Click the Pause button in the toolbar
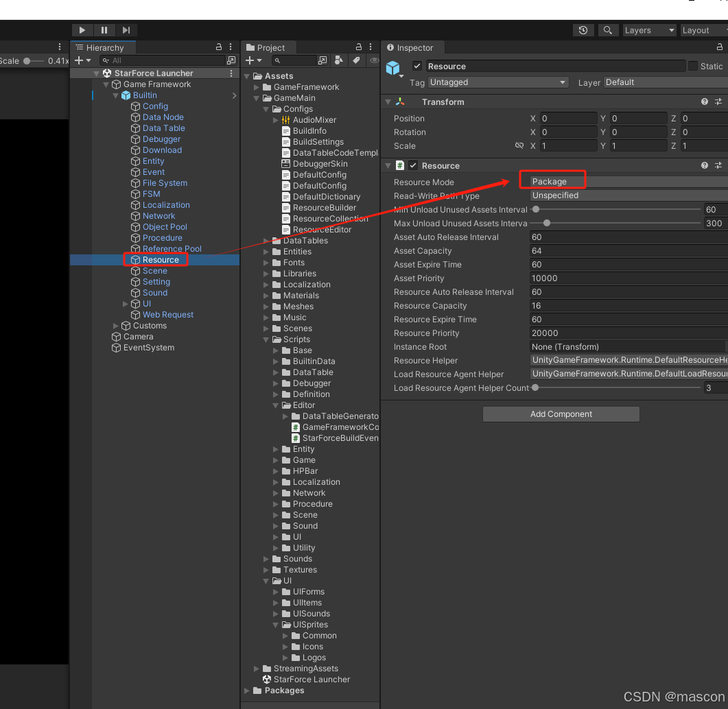Viewport: 728px width, 709px height. 104,30
